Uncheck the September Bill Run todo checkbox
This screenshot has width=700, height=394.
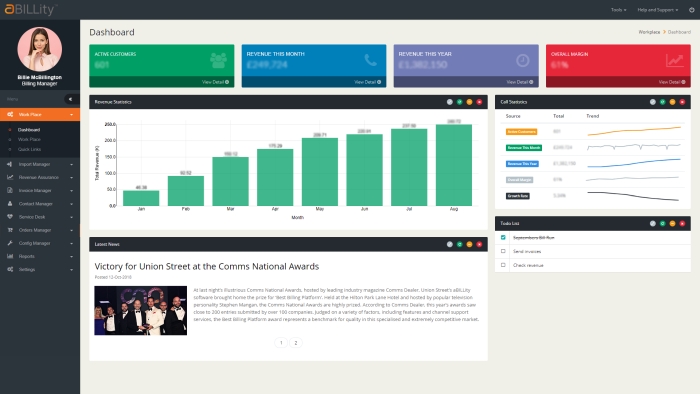[x=503, y=237]
